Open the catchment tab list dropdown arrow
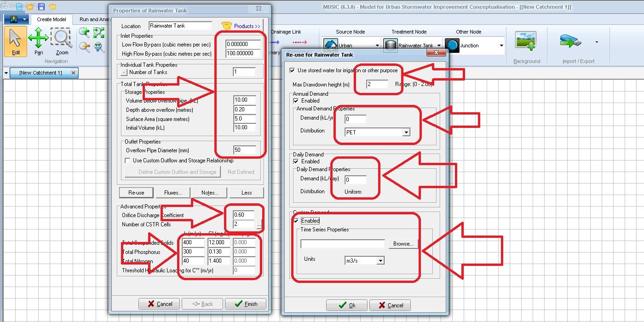The image size is (644, 322). [6, 73]
